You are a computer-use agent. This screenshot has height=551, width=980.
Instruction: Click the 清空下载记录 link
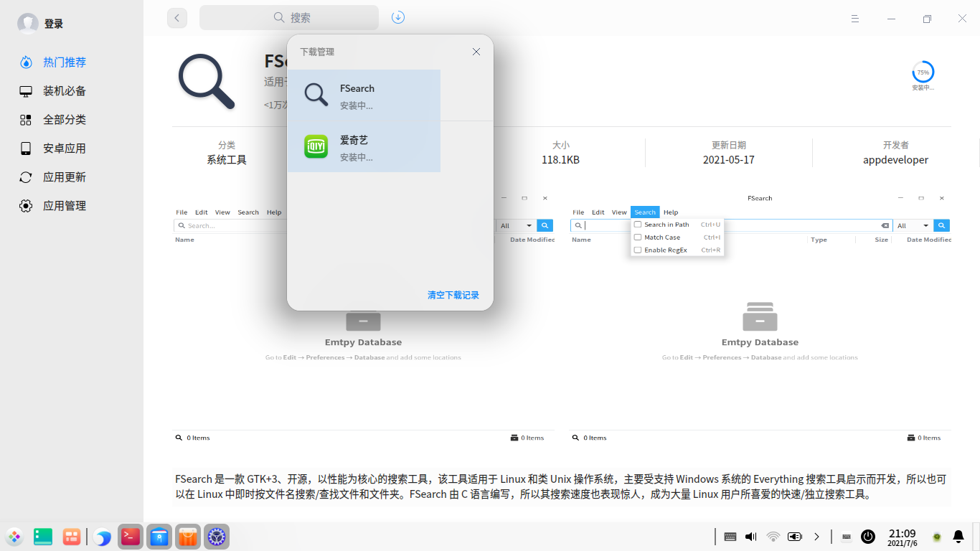click(x=453, y=295)
